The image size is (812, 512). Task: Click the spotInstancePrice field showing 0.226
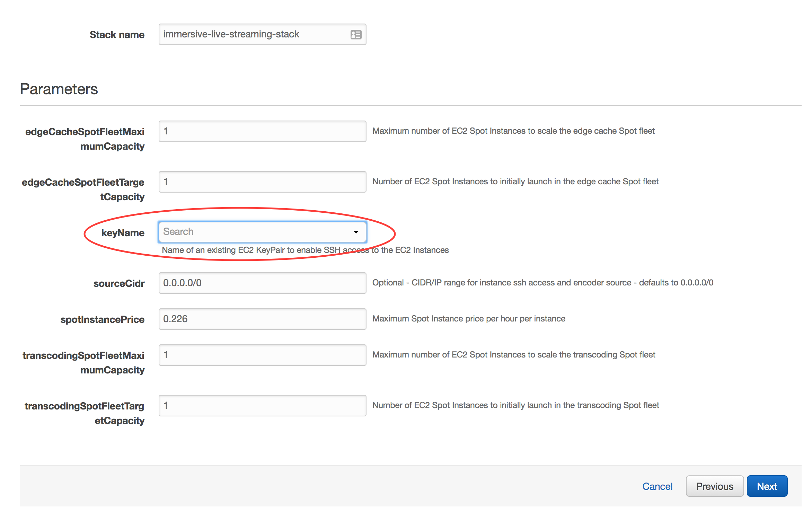262,319
